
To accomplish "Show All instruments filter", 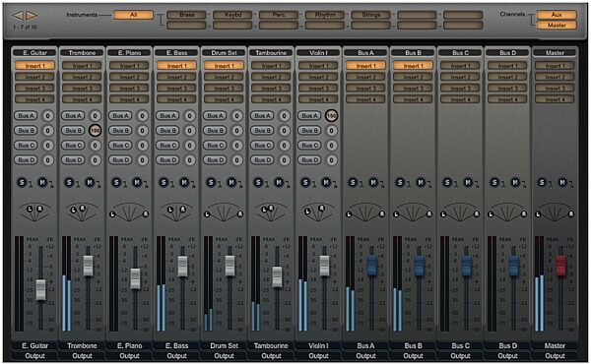I will (133, 15).
